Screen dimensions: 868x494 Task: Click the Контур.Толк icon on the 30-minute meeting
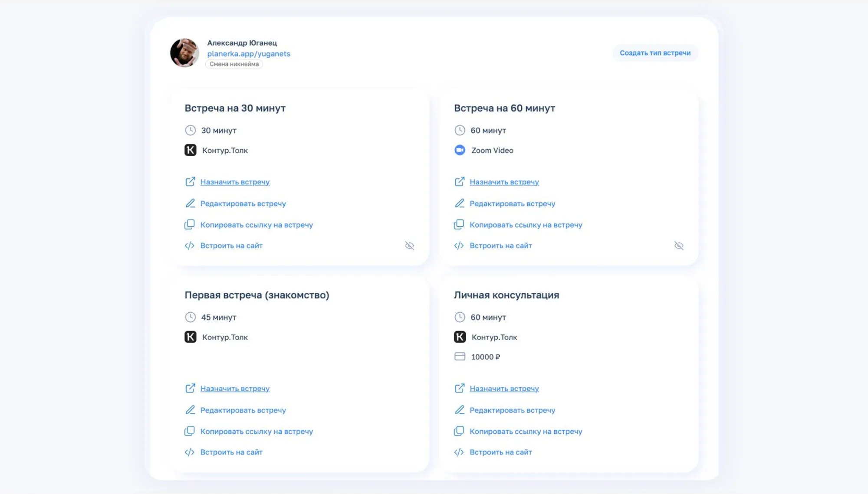click(x=190, y=150)
